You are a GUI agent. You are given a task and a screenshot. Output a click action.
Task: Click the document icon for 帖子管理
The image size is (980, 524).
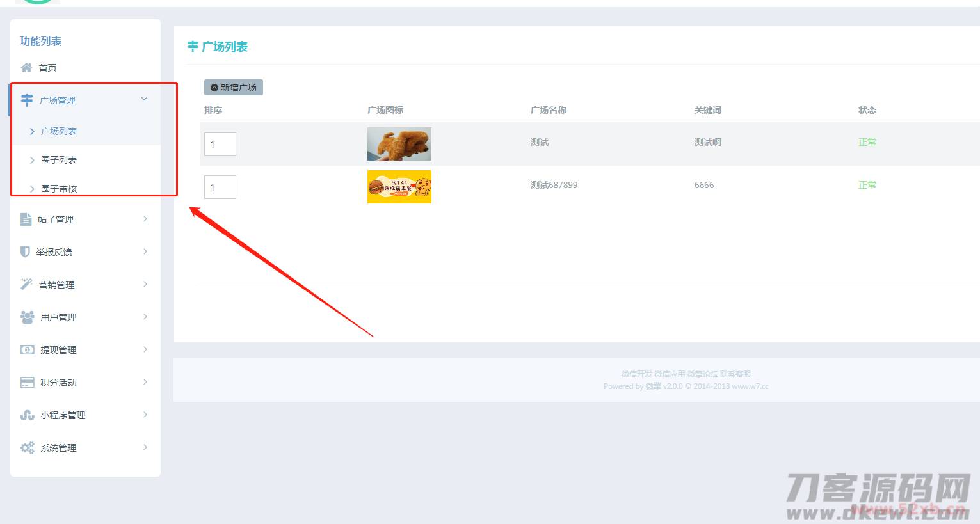tap(26, 219)
